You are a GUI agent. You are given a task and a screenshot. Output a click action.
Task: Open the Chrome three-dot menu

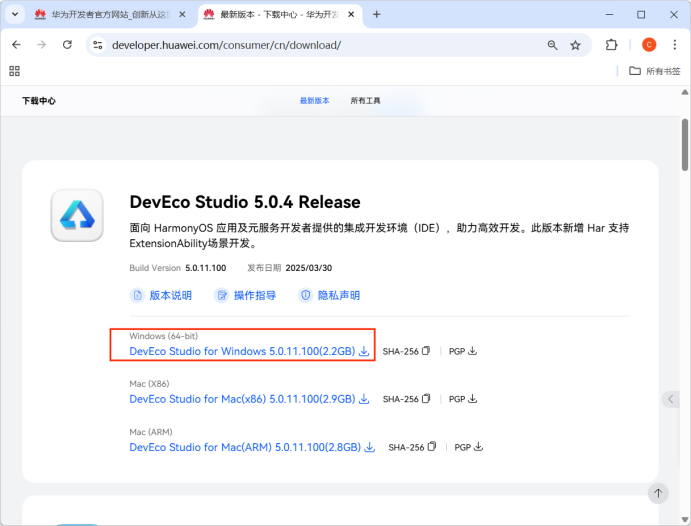675,44
